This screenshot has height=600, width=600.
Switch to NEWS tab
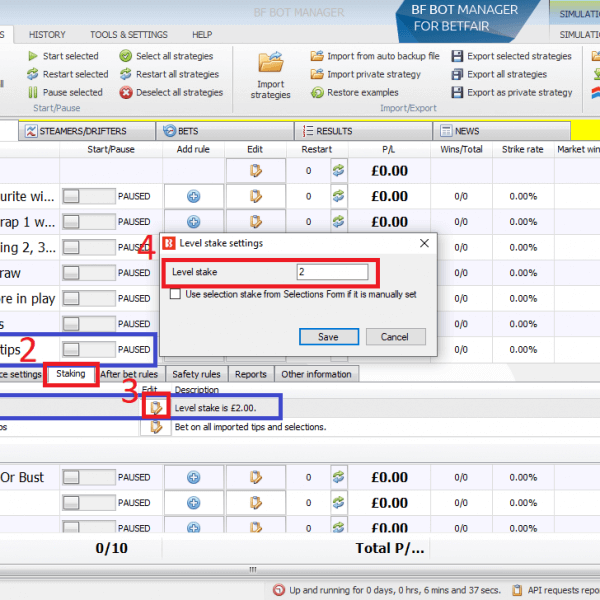click(x=502, y=131)
